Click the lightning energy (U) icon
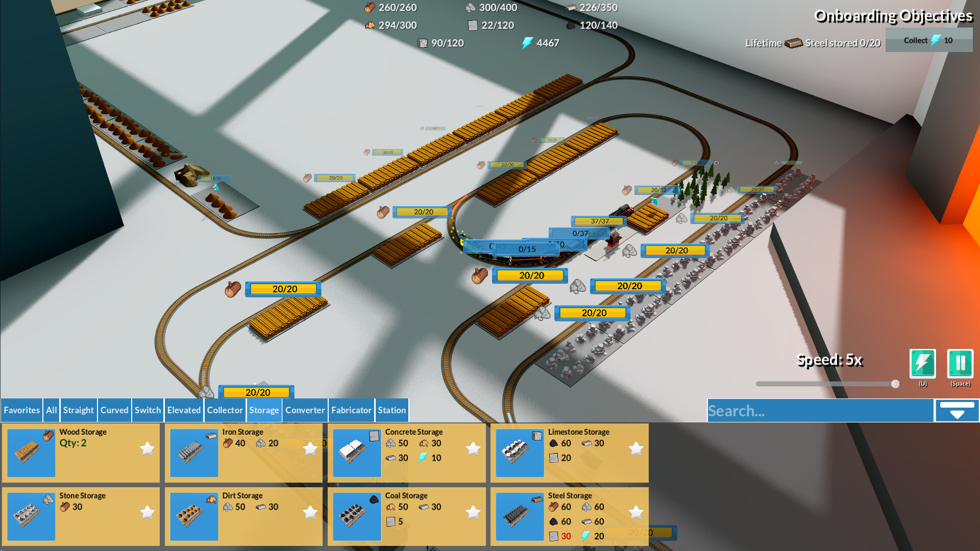980x551 pixels. [x=922, y=364]
